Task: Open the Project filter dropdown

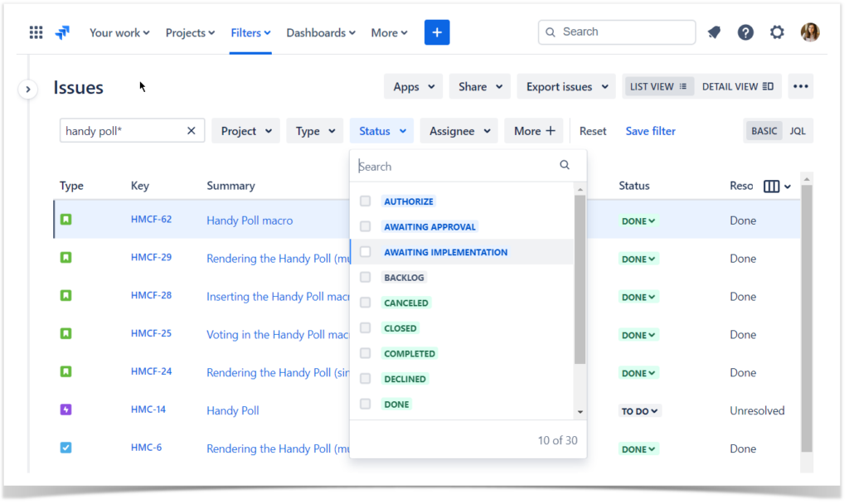Action: pyautogui.click(x=245, y=130)
